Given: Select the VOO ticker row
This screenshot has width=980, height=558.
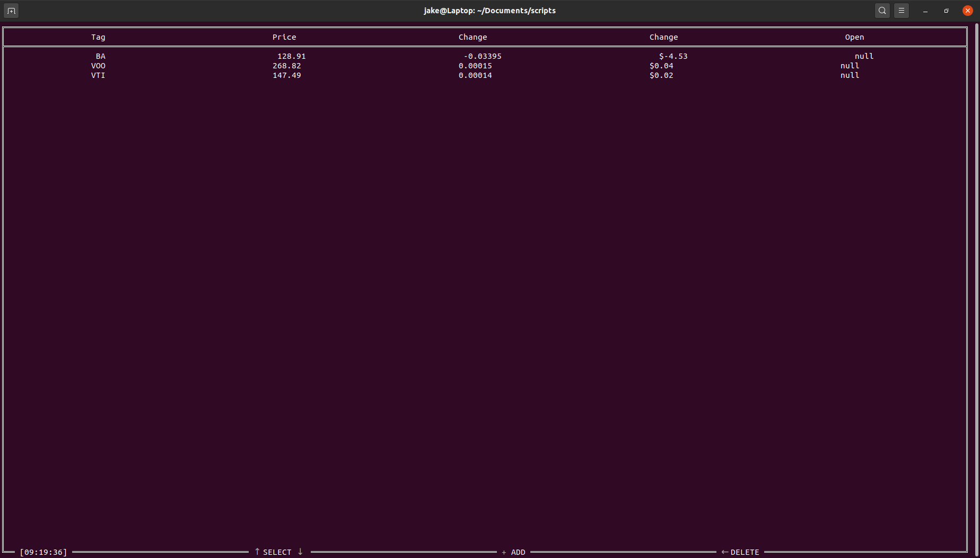Looking at the screenshot, I should point(98,66).
